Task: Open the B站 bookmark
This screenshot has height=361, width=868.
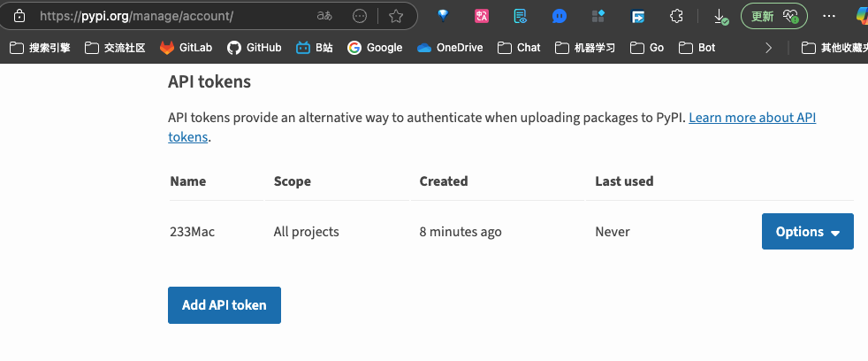Action: click(315, 48)
